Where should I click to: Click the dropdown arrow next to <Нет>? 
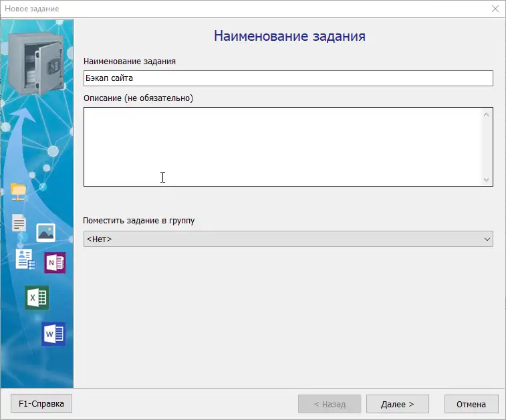pyautogui.click(x=487, y=239)
